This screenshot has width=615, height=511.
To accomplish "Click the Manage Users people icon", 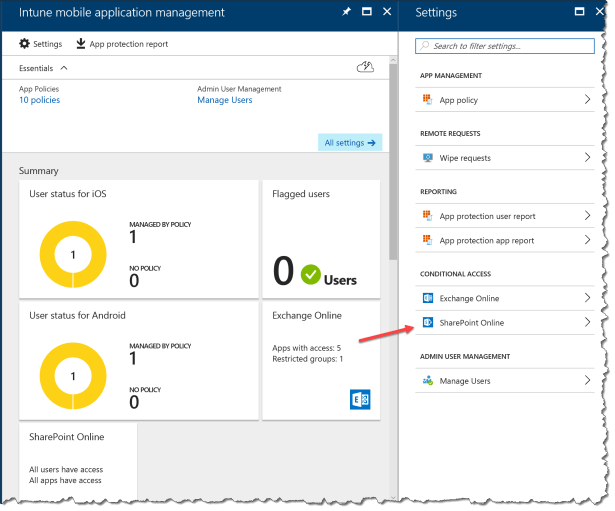I will point(428,380).
